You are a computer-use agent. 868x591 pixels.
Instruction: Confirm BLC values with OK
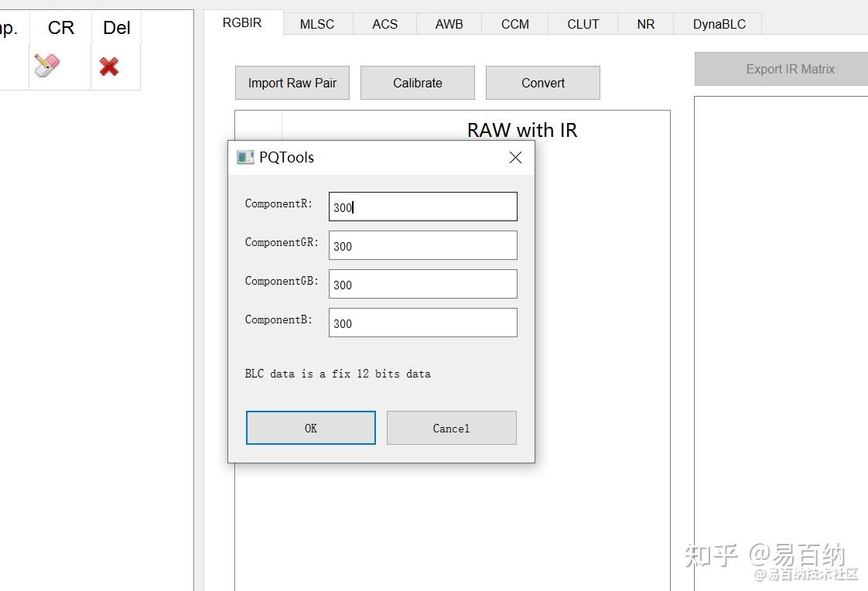310,427
